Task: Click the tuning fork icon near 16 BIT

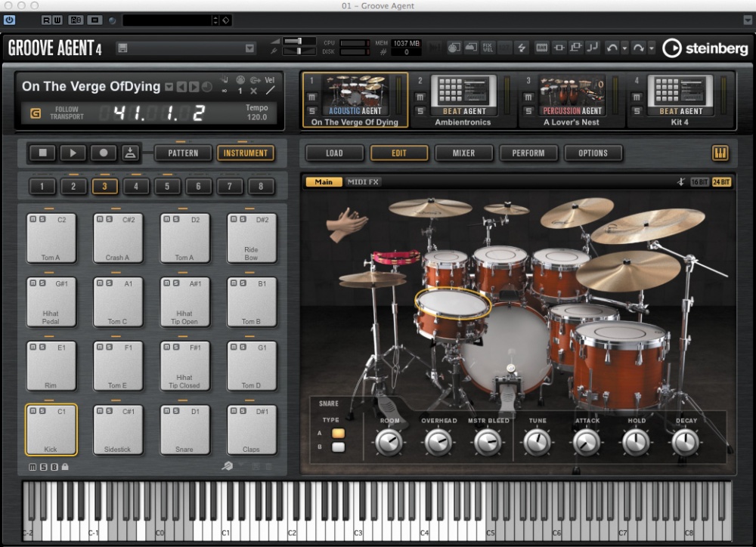Action: (x=681, y=181)
